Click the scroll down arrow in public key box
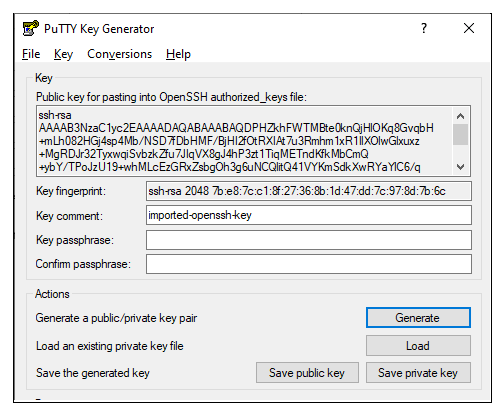 (460, 167)
